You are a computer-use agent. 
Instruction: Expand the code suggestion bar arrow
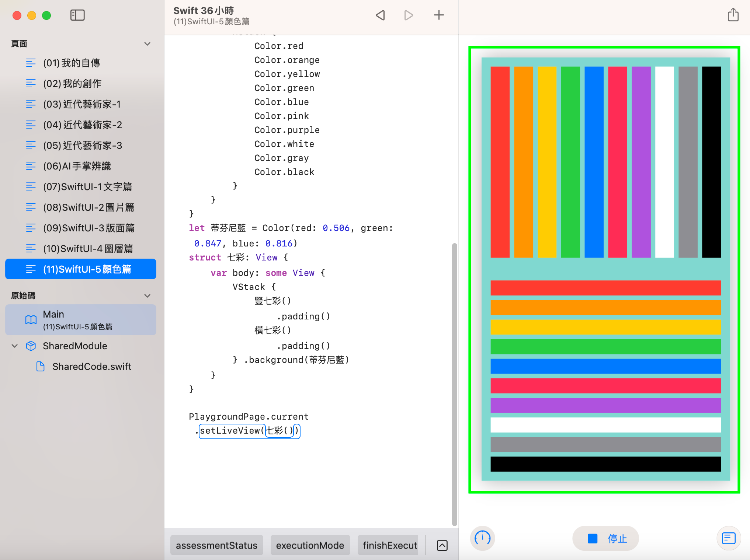click(x=442, y=545)
